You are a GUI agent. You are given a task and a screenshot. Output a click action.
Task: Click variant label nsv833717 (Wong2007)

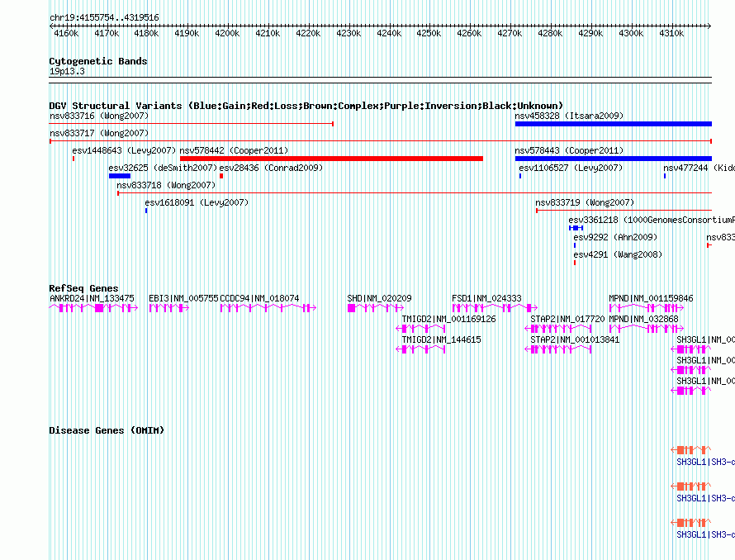click(x=99, y=133)
